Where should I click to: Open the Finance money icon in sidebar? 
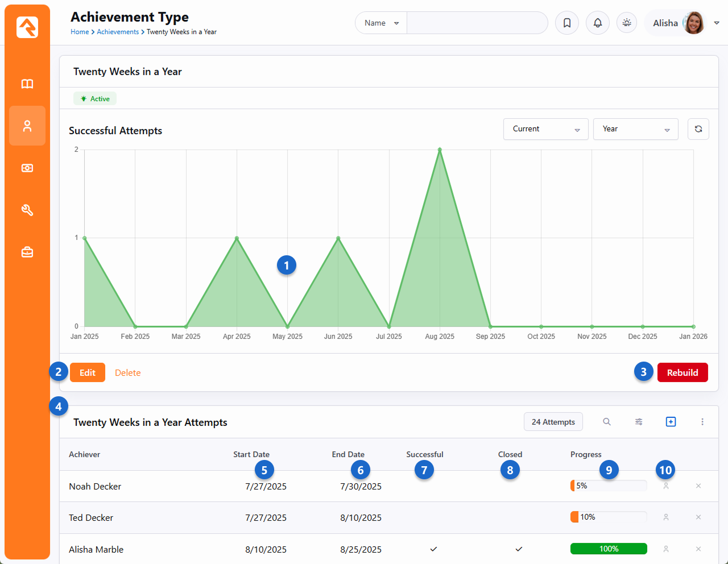point(27,168)
